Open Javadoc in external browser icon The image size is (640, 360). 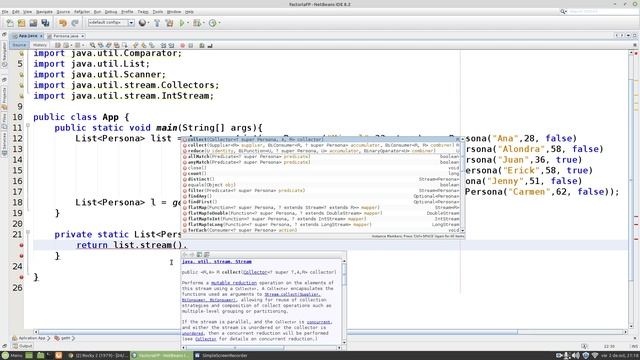[199, 255]
